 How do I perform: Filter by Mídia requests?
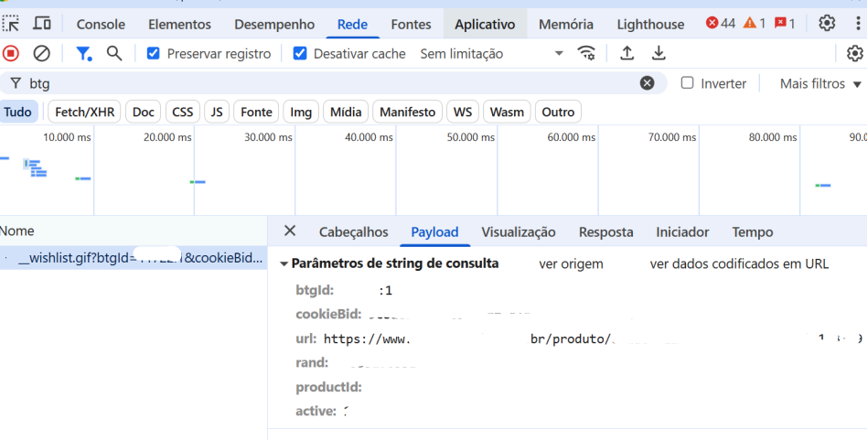pos(346,112)
